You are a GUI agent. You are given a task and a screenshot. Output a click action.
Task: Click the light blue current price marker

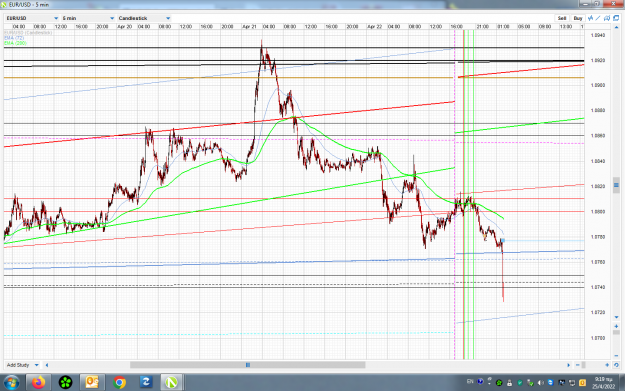(503, 240)
